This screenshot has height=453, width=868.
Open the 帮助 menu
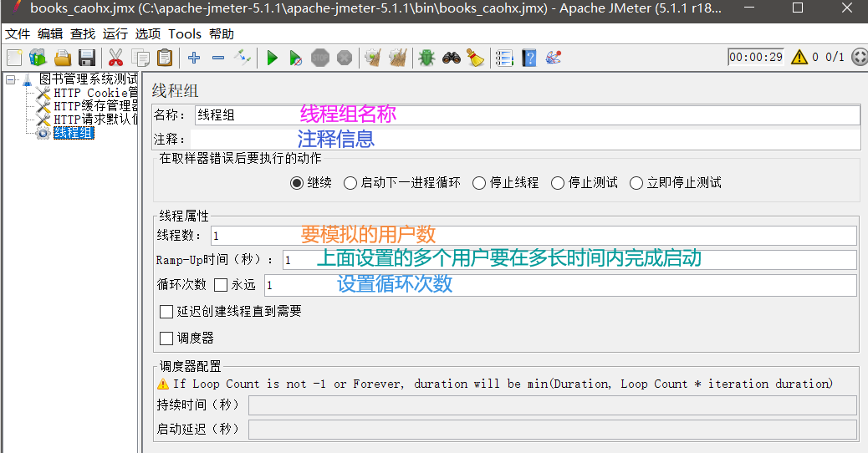222,34
